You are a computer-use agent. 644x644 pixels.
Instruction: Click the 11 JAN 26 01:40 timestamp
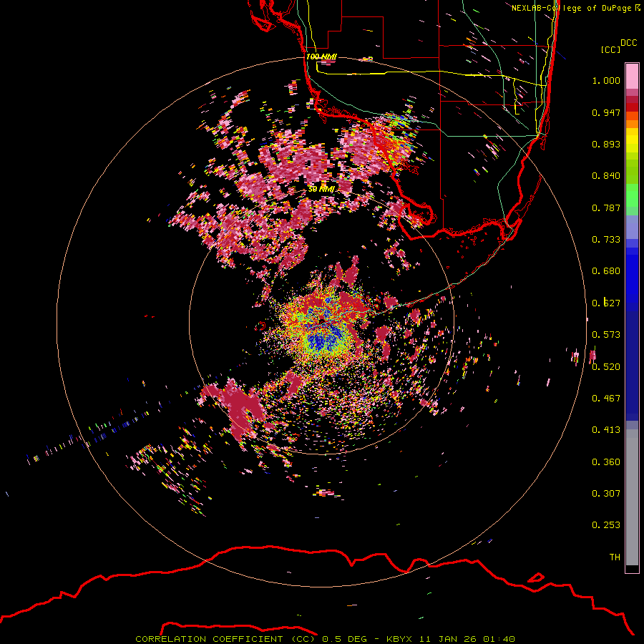(x=467, y=639)
